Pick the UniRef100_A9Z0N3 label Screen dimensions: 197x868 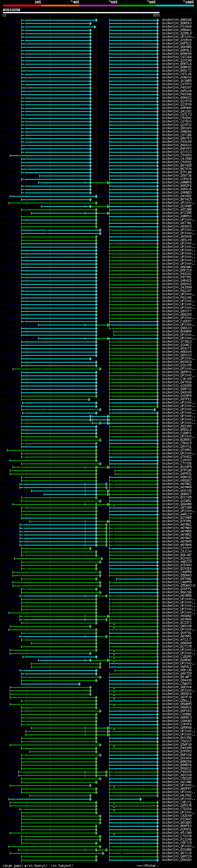(177, 426)
